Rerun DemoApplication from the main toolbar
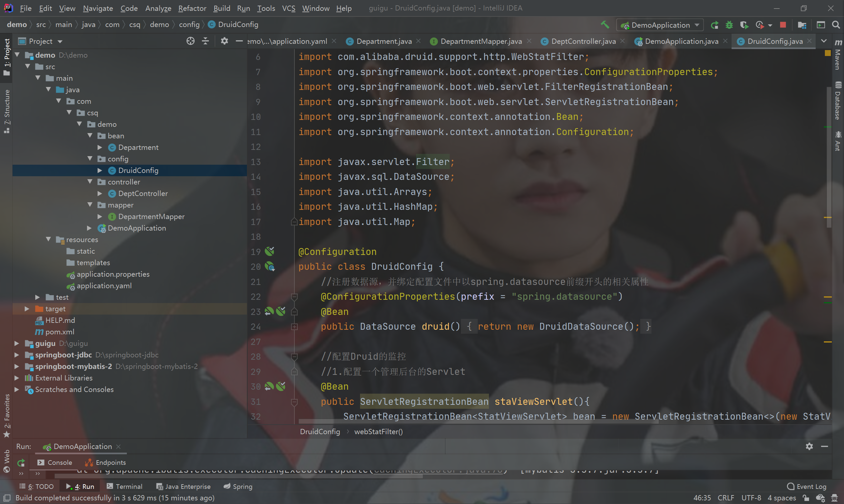844x504 pixels. coord(714,25)
